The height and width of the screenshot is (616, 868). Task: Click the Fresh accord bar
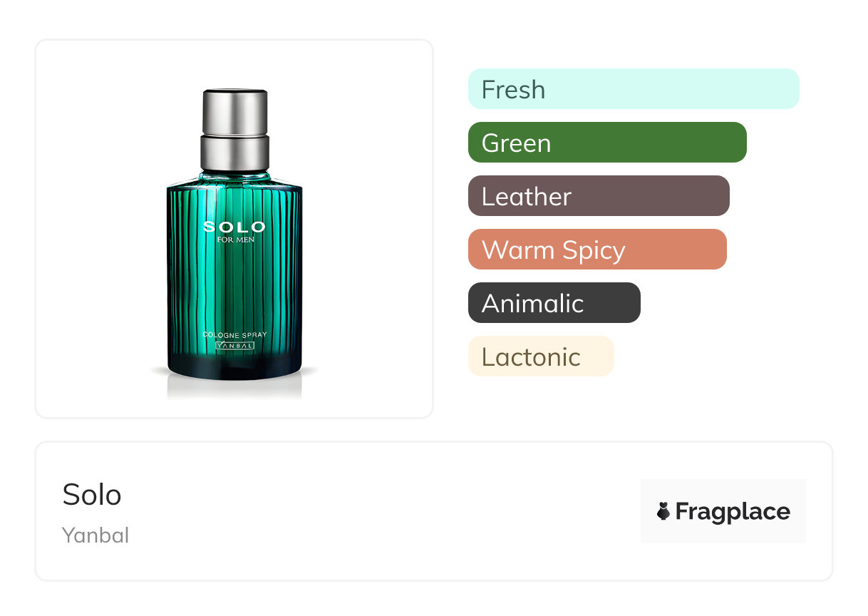(x=634, y=89)
